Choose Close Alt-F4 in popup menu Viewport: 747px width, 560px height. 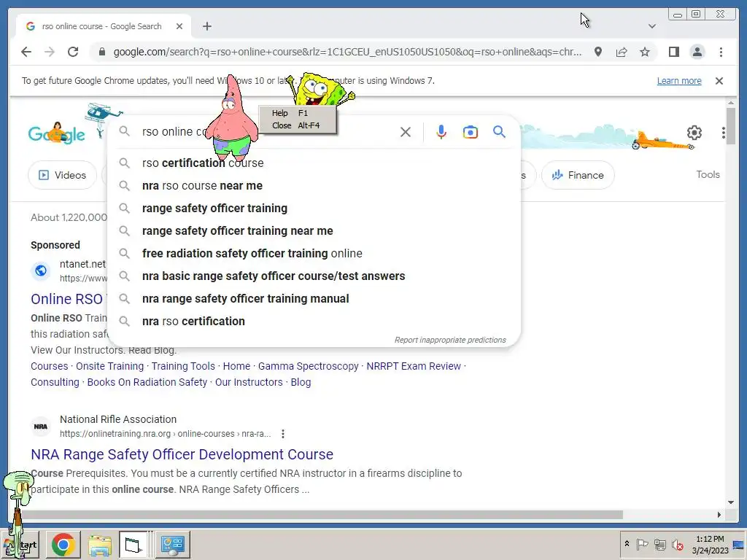298,125
